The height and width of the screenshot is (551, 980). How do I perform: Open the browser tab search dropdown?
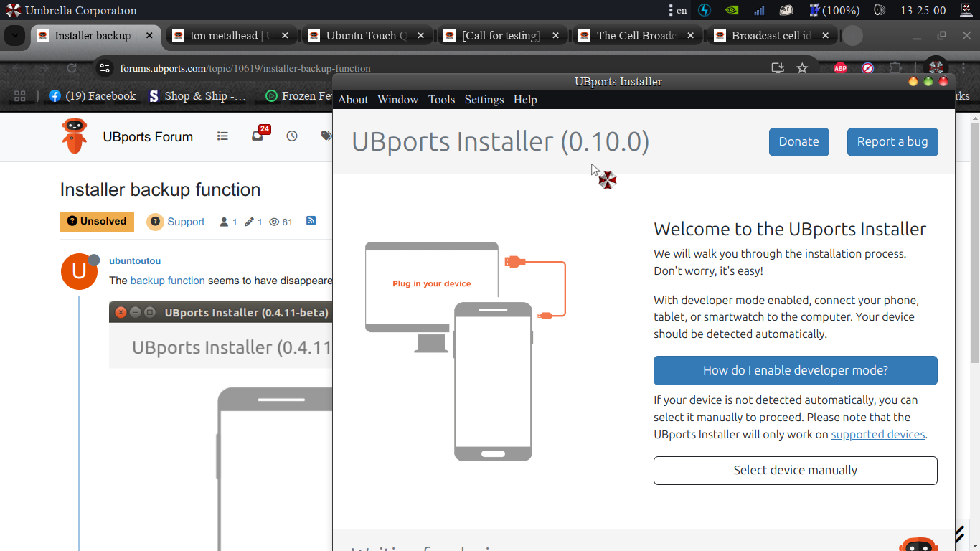[x=14, y=35]
